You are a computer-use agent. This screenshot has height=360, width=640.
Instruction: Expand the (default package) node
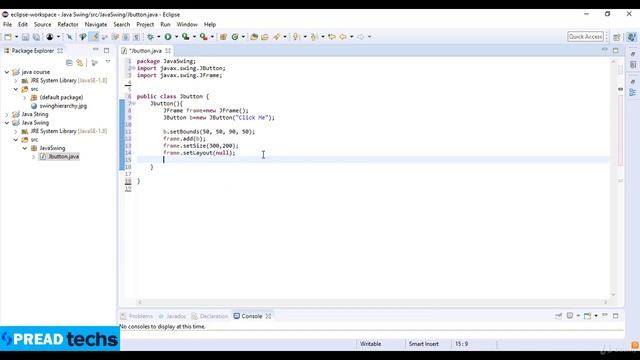24,98
